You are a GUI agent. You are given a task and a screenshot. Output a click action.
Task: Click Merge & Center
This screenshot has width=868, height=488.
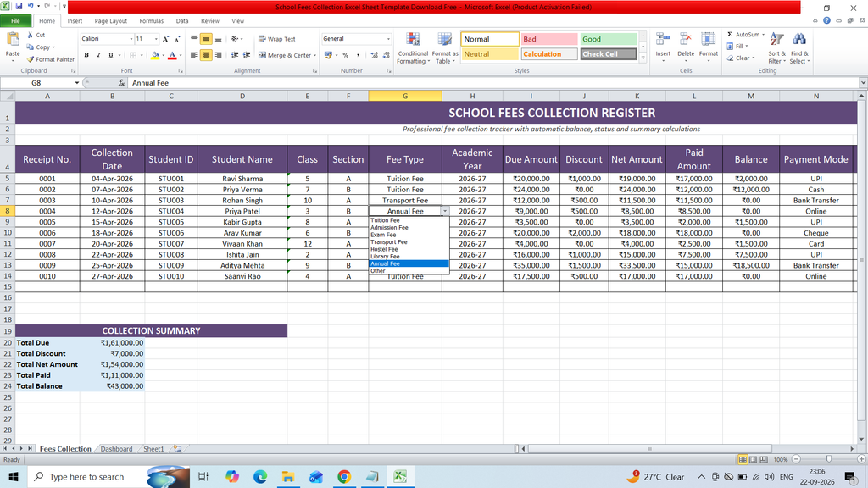point(285,55)
